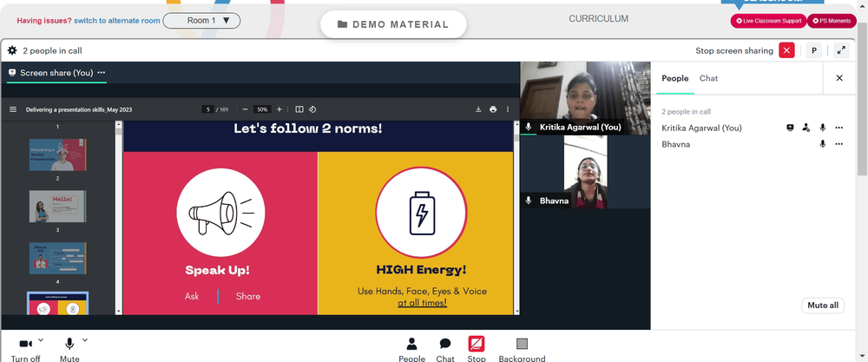Open PS Moments button
This screenshot has height=362, width=868.
coord(832,21)
